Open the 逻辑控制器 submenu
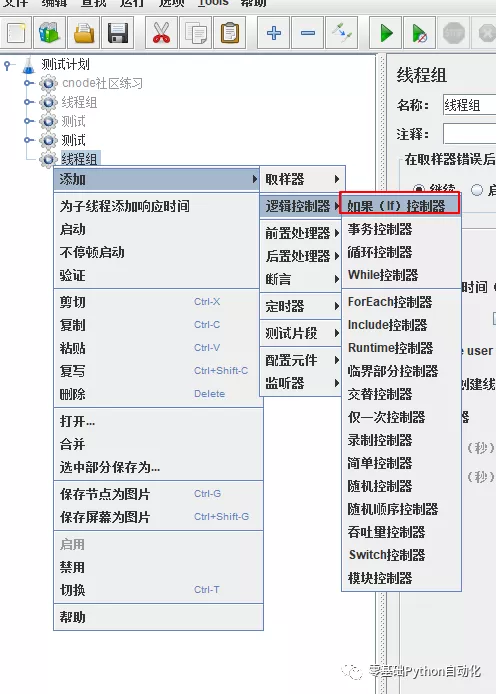The height and width of the screenshot is (694, 496). click(x=300, y=206)
